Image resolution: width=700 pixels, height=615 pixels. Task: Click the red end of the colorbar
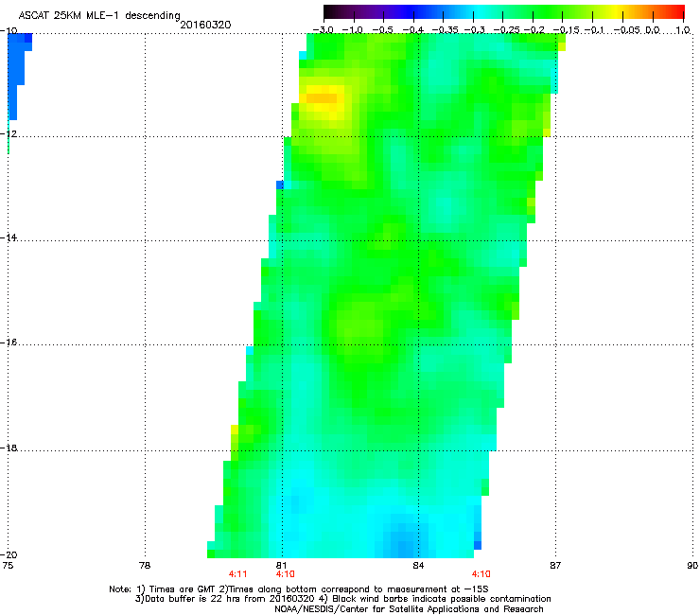coord(677,11)
